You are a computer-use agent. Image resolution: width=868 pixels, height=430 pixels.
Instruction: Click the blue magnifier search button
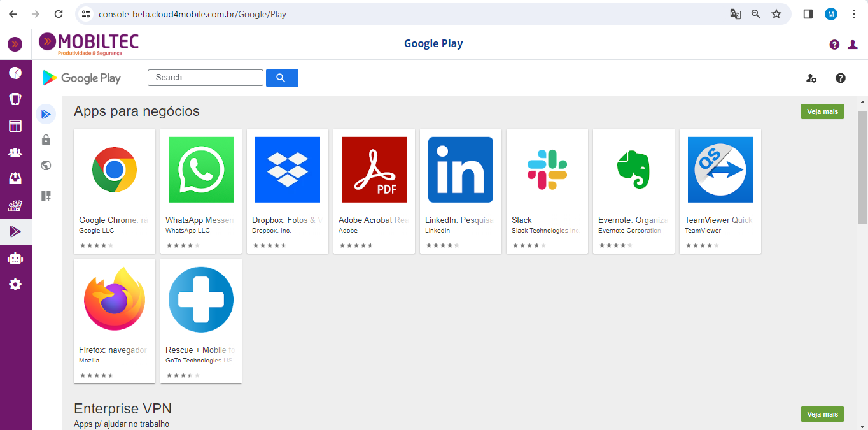[x=282, y=78]
